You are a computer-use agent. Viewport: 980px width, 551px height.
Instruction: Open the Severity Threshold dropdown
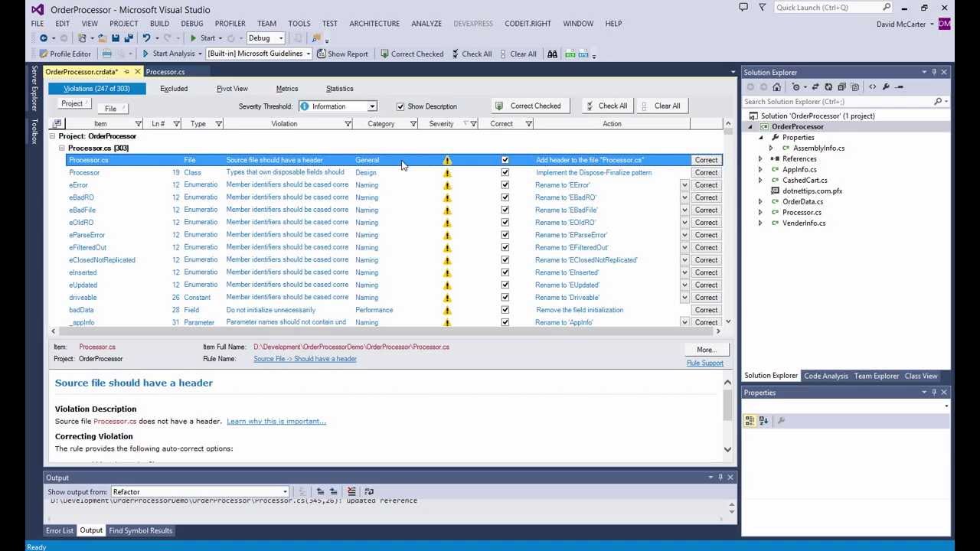371,106
